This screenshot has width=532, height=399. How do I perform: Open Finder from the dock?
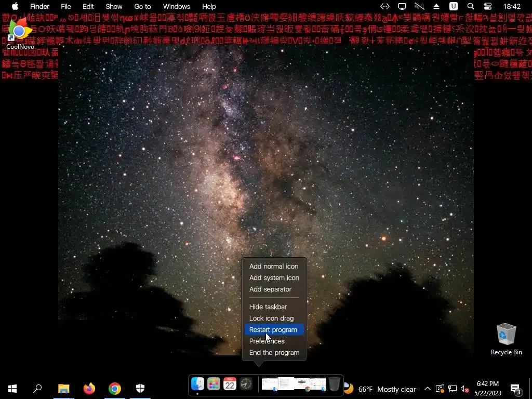pos(197,384)
